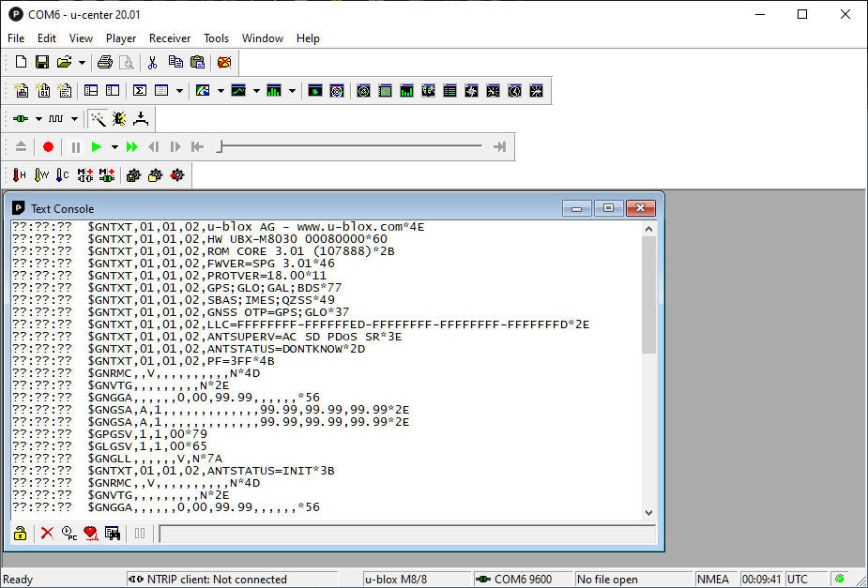Open the baudrate dropdown arrow
Screen dimensions: 868x588
tap(74, 119)
